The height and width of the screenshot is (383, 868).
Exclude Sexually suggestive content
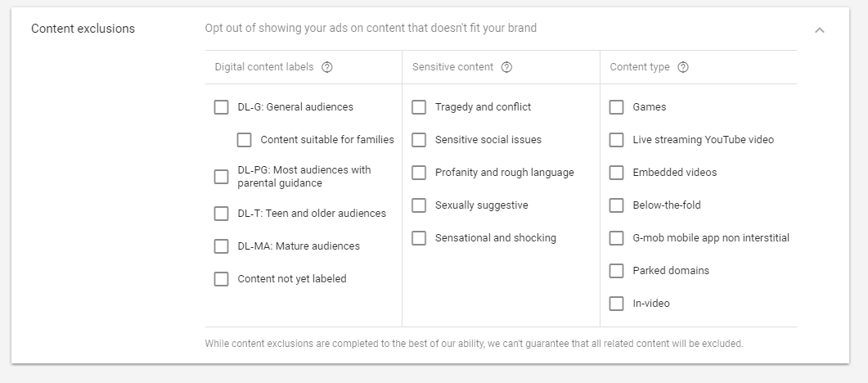[x=419, y=205]
